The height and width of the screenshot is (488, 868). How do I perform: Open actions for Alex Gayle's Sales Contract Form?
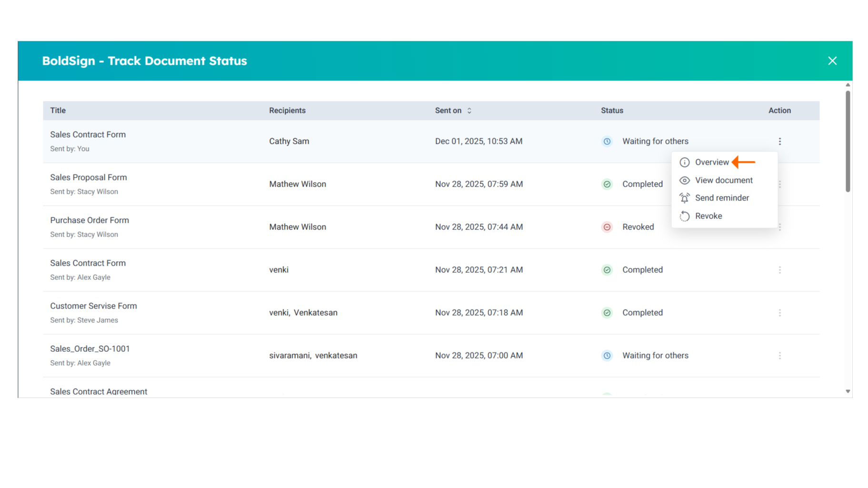coord(779,270)
